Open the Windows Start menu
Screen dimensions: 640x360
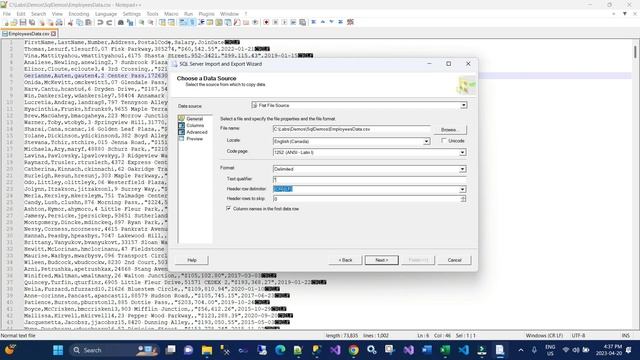(x=58, y=350)
